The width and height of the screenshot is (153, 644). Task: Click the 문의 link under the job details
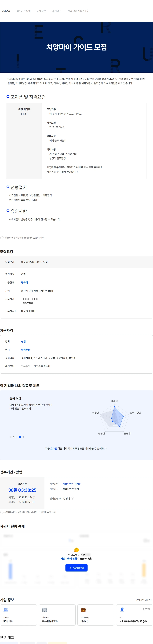pos(35,238)
